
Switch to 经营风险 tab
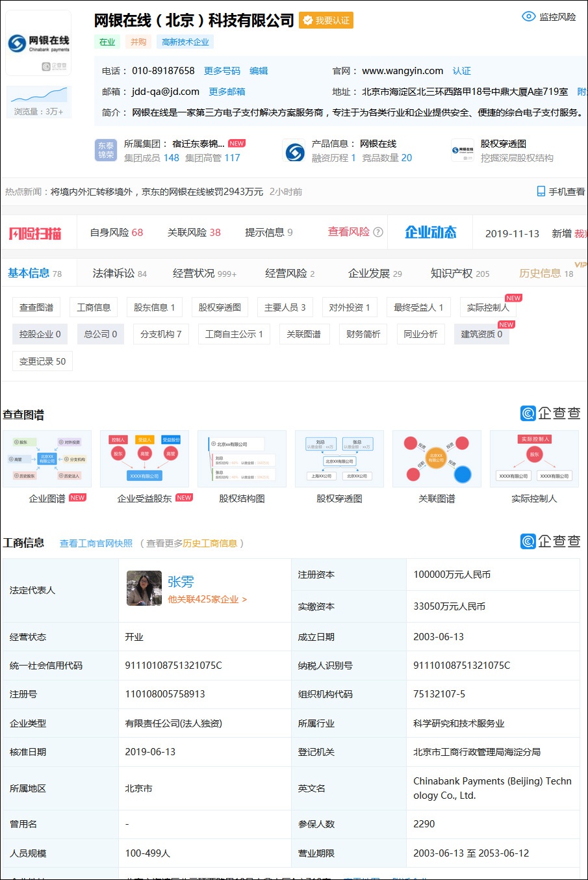pos(290,273)
